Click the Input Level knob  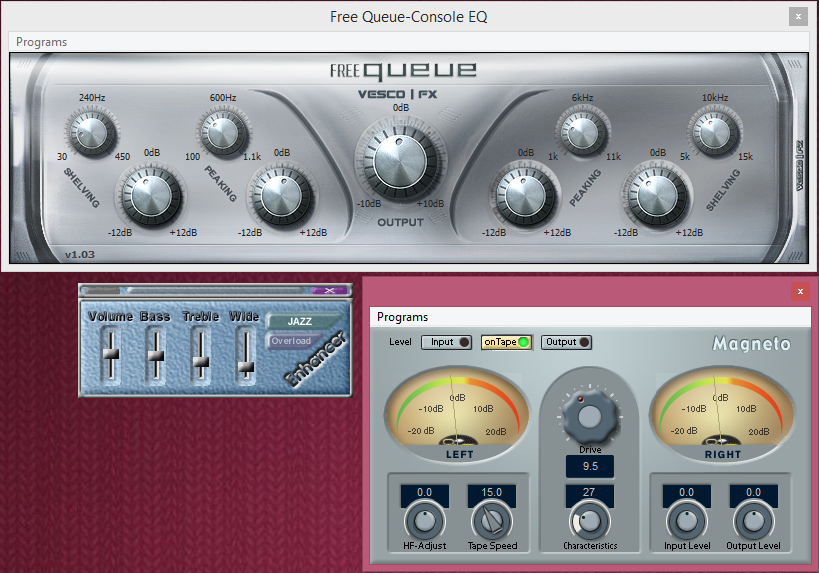point(686,521)
